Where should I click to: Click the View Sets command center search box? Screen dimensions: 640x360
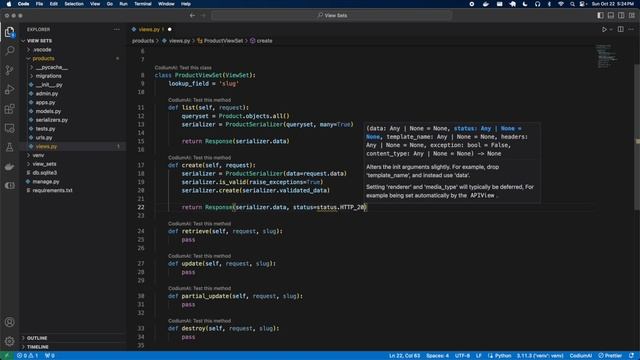pos(331,16)
